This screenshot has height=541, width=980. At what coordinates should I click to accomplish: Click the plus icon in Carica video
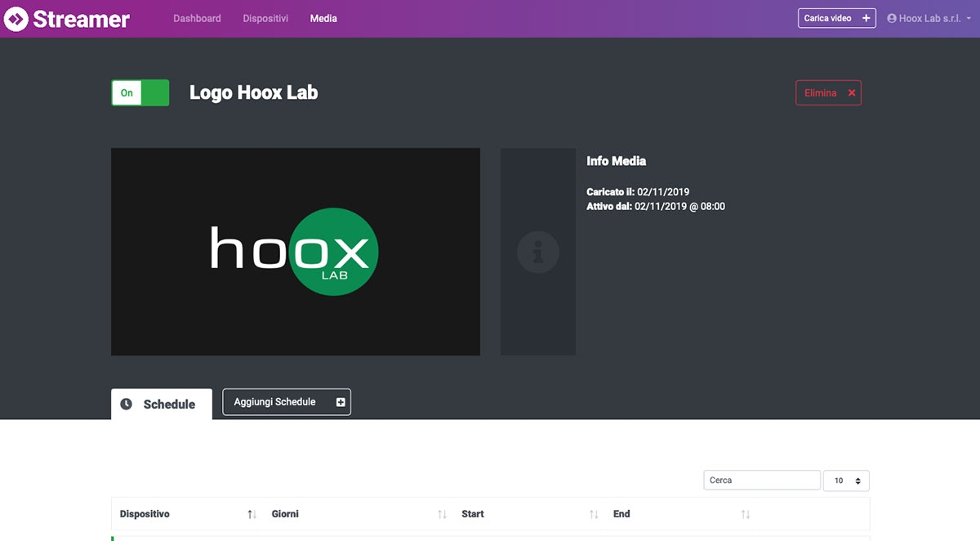point(866,18)
